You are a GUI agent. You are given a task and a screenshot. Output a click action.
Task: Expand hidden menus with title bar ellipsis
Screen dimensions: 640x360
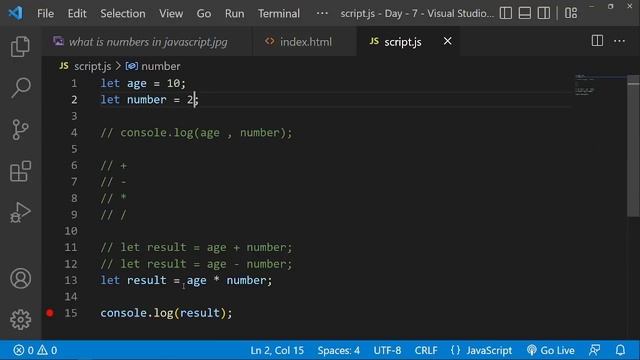322,13
